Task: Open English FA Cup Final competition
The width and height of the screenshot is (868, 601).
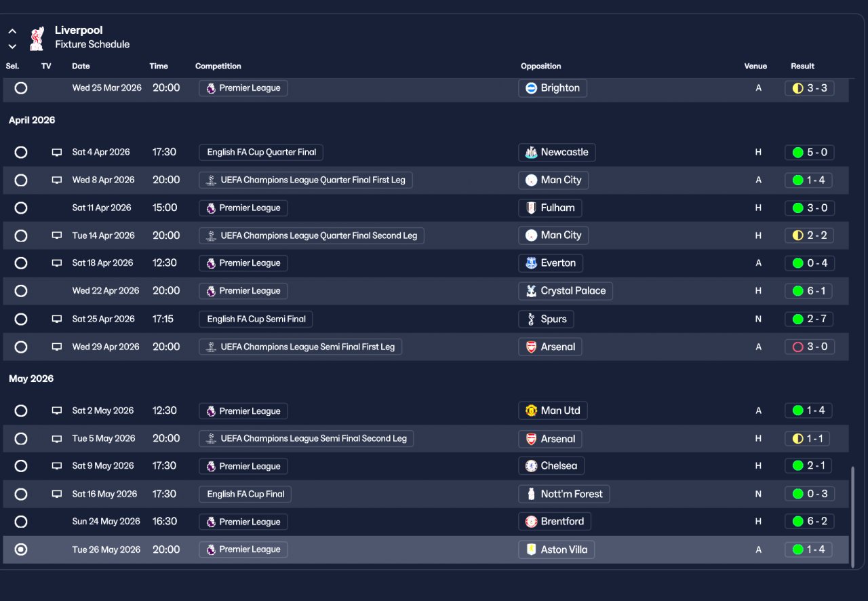Action: 245,495
